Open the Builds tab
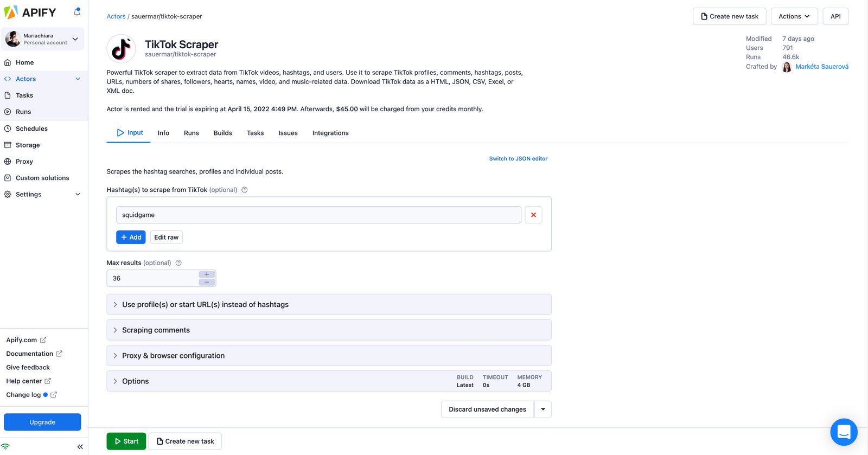The height and width of the screenshot is (455, 868). click(x=222, y=133)
